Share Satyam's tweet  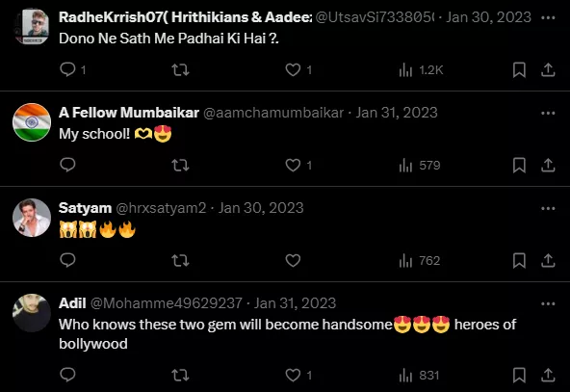548,260
